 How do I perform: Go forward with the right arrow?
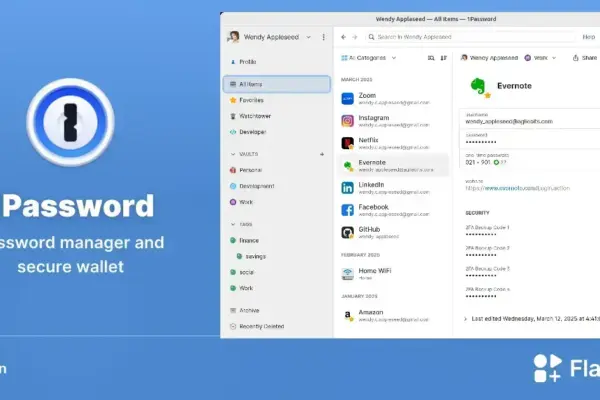[x=355, y=37]
